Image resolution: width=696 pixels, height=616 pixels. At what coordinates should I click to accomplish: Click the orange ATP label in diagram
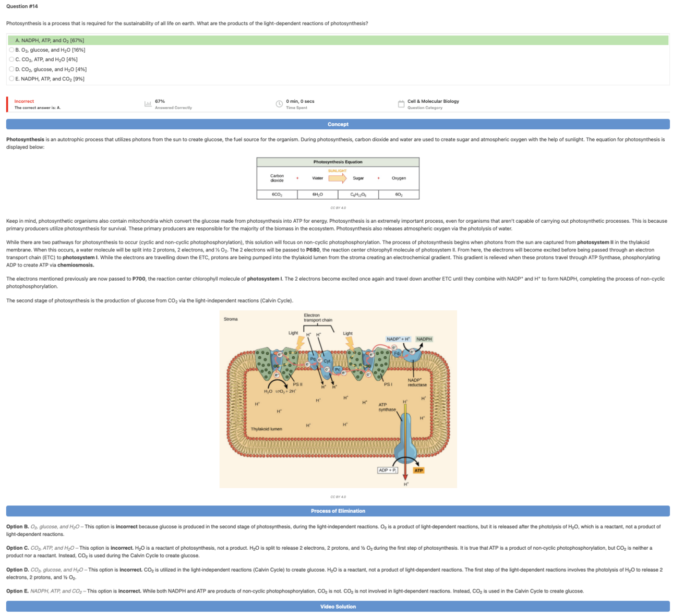(418, 470)
